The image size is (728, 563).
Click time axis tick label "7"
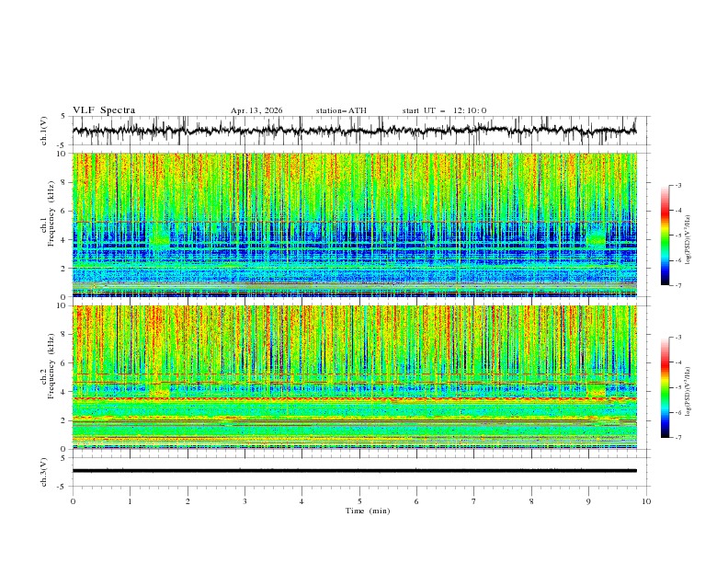point(474,501)
